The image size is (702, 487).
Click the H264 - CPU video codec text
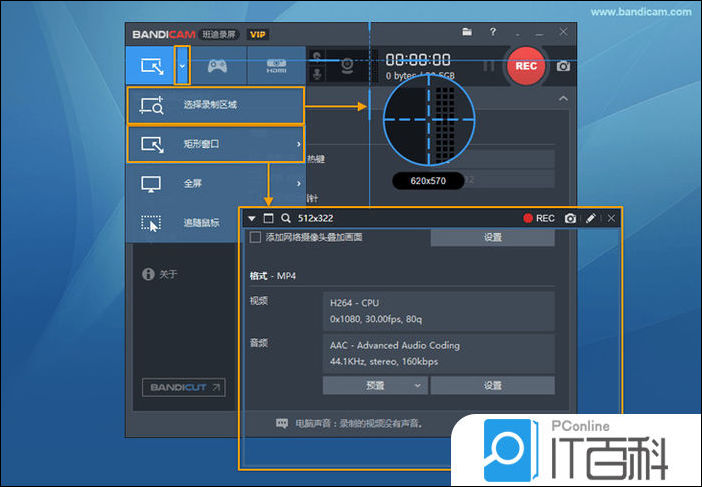coord(355,303)
